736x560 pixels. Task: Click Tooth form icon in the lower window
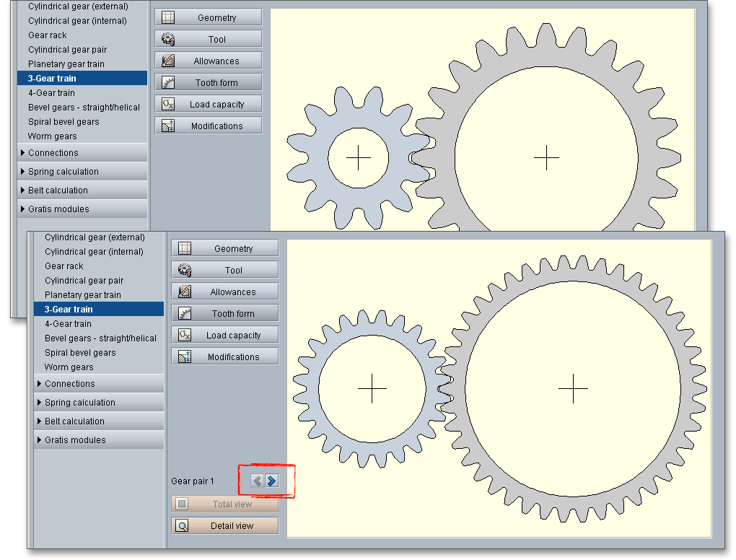tap(185, 314)
